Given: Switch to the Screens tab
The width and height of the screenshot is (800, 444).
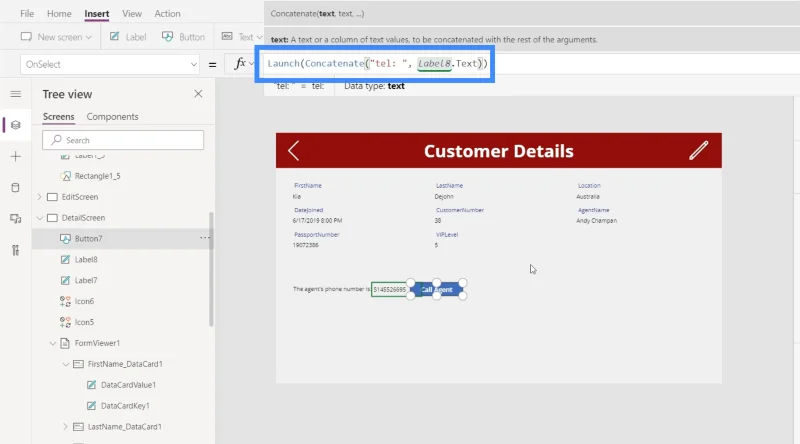Looking at the screenshot, I should point(59,116).
